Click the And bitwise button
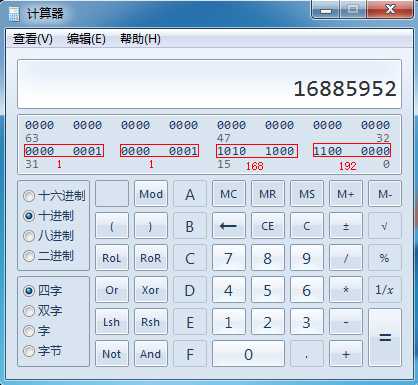 click(x=151, y=354)
